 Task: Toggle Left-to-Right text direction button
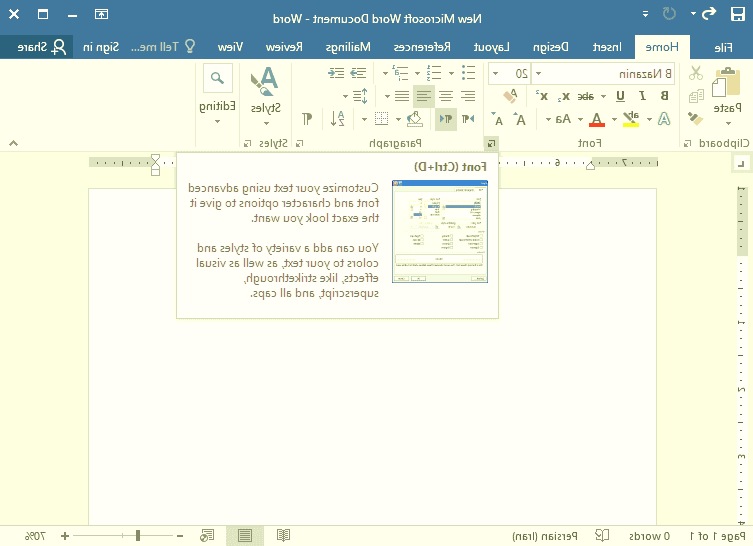(468, 119)
